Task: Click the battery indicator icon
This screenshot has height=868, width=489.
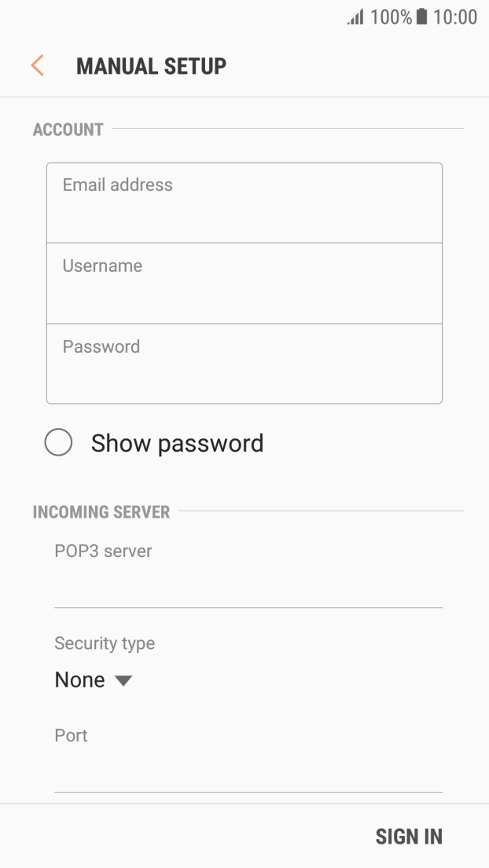Action: (421, 16)
